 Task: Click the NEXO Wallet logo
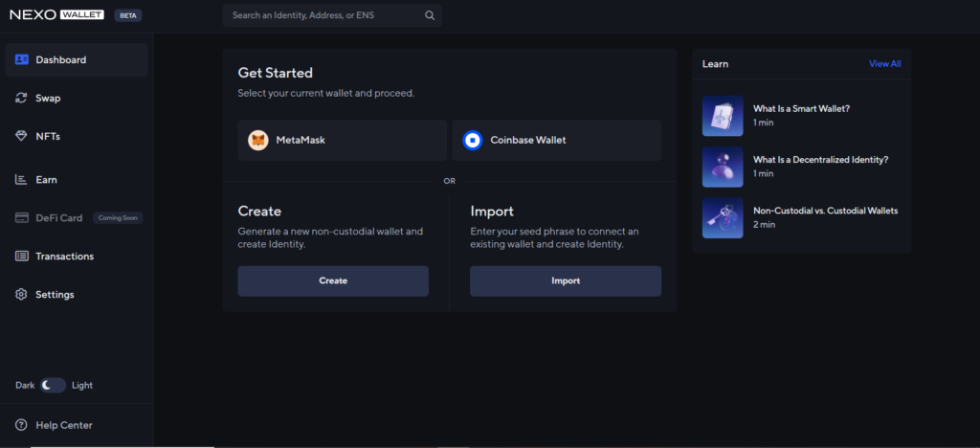[x=56, y=15]
